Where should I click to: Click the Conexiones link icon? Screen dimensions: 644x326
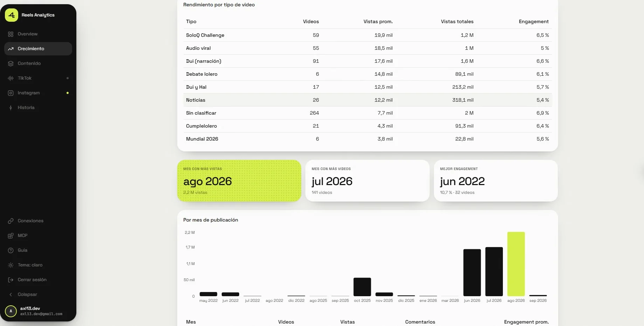(x=11, y=221)
